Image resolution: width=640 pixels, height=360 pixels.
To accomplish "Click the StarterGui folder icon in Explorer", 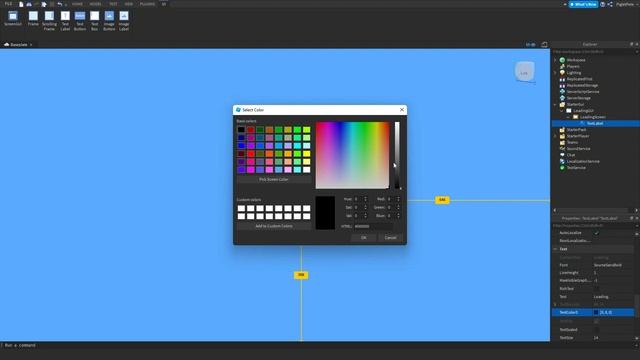I will tap(562, 104).
